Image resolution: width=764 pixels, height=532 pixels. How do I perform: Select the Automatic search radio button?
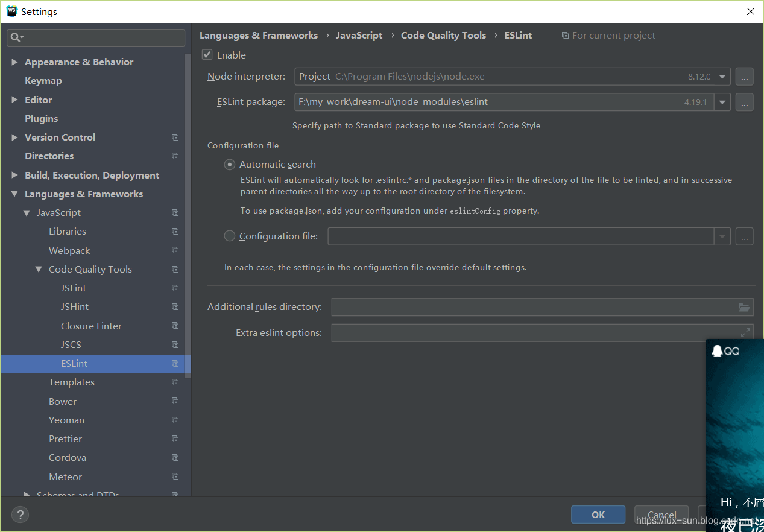tap(229, 164)
